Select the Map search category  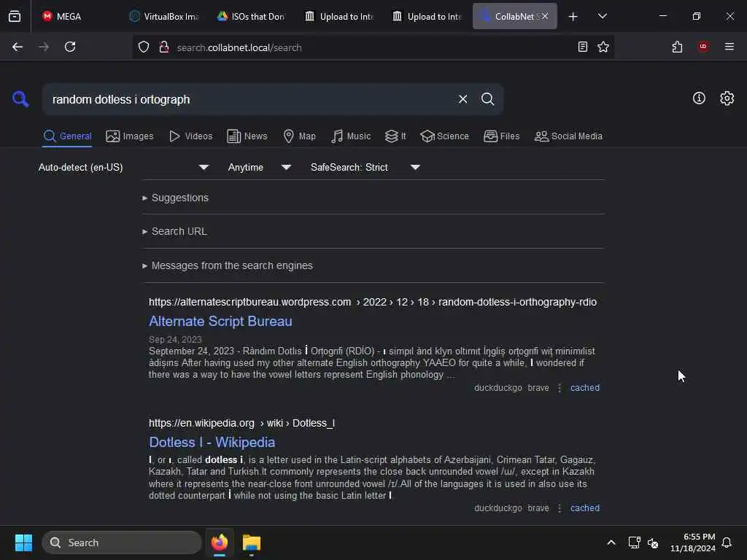click(x=299, y=136)
